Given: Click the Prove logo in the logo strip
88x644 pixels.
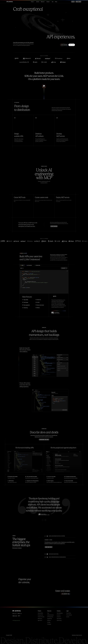Looking at the screenshot, I should 78,241.
